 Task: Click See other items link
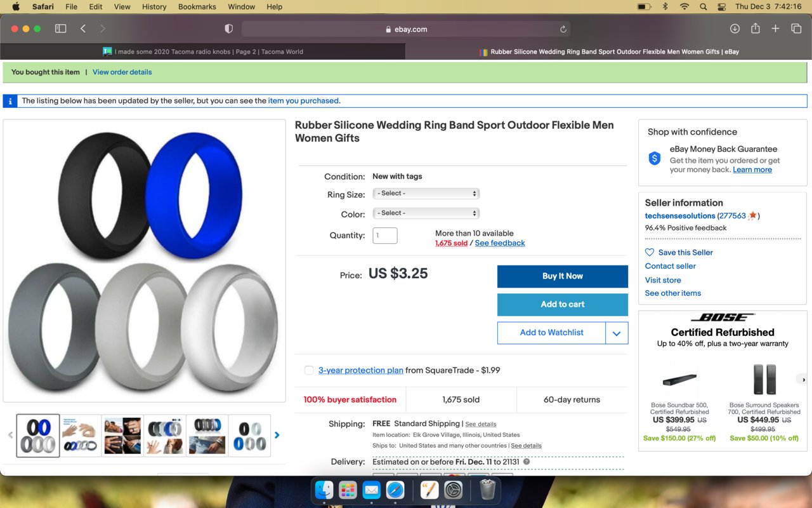(673, 293)
